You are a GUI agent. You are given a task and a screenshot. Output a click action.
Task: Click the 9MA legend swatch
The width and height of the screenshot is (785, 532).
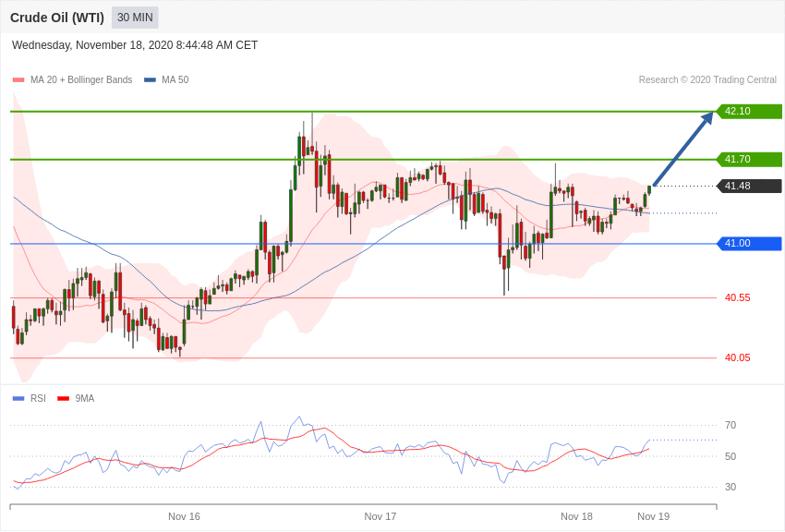[63, 399]
